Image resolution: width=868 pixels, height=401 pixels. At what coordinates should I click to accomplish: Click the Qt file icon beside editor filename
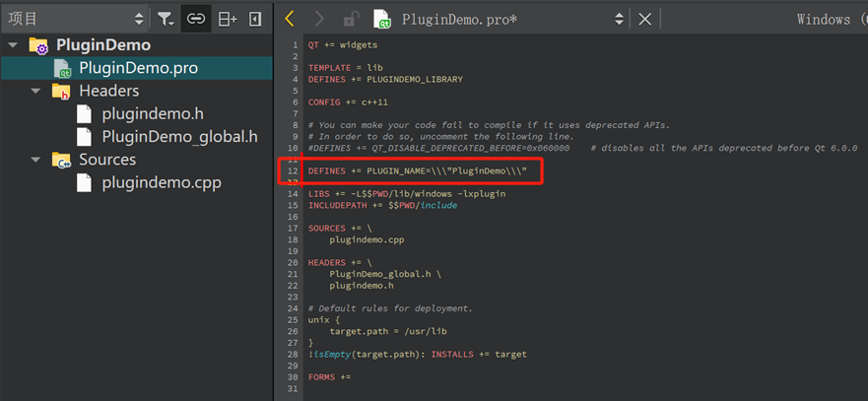click(382, 19)
